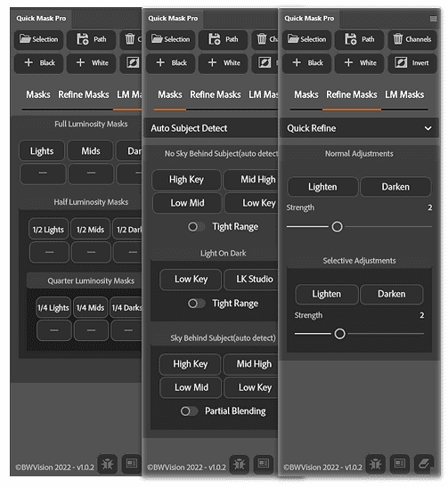Click trash icon in Auto Subject Detect panel

[x=262, y=39]
